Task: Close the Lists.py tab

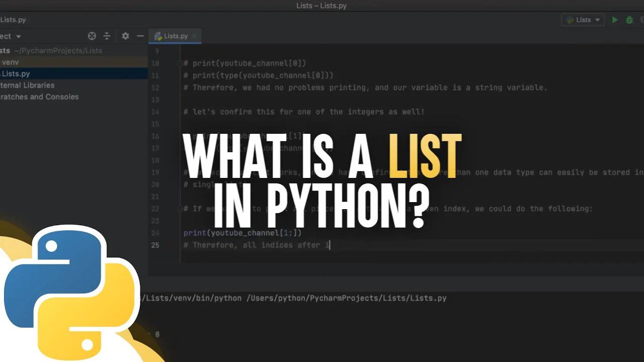Action: [194, 36]
